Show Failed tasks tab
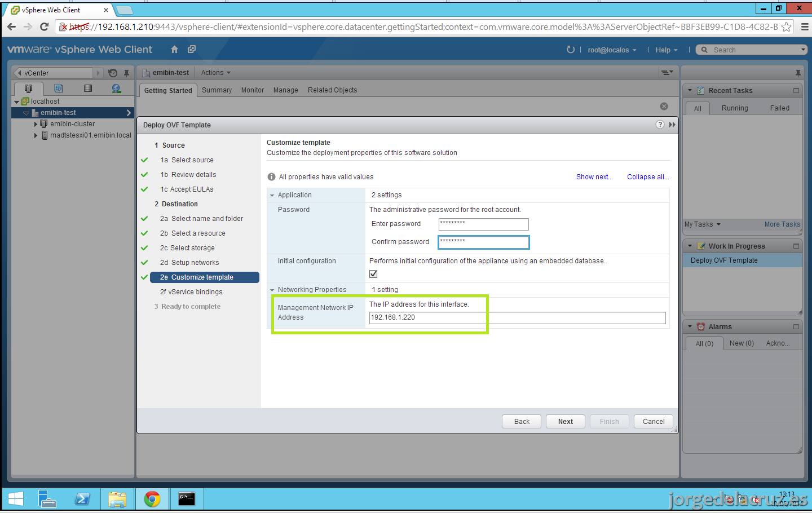This screenshot has width=812, height=513. coord(780,108)
